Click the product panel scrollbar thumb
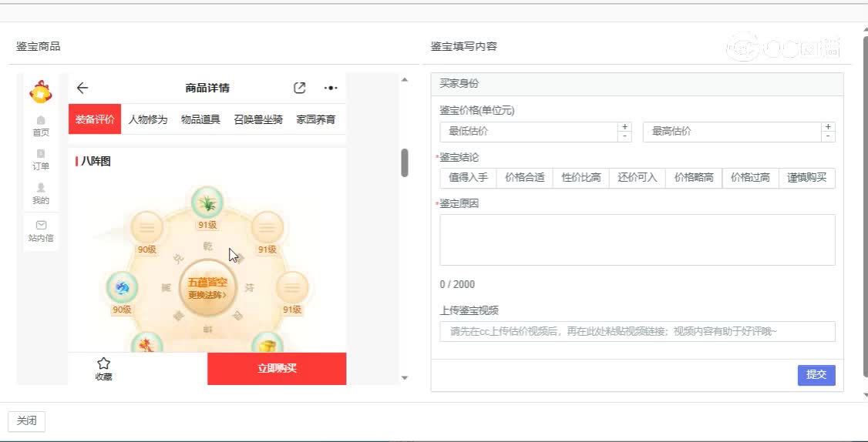This screenshot has width=868, height=442. (x=405, y=162)
